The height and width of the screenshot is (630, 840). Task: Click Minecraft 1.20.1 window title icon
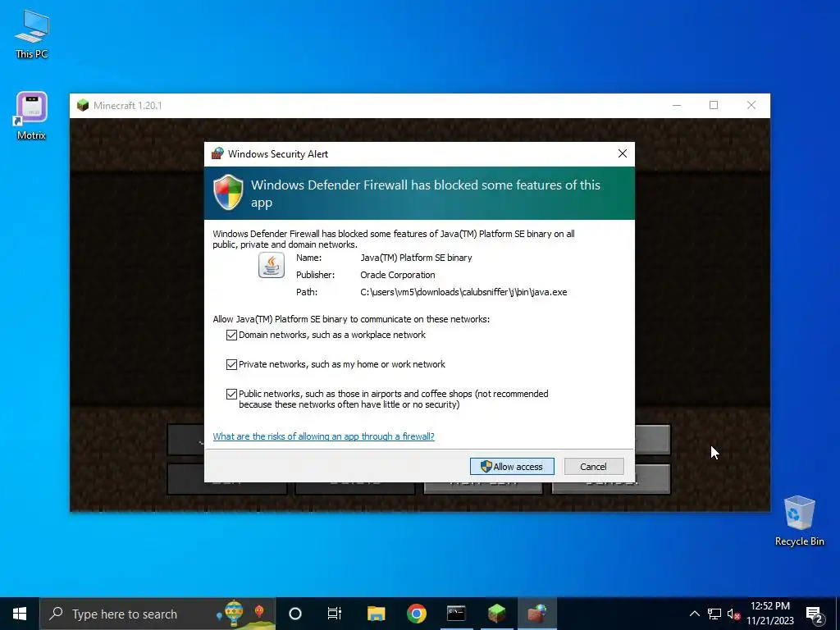click(x=83, y=105)
